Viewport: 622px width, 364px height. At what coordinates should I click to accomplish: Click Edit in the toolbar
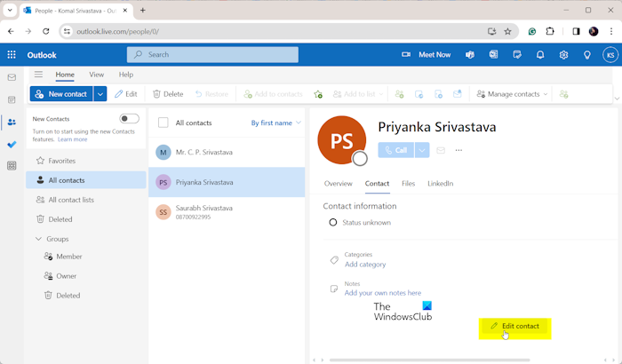pos(126,94)
